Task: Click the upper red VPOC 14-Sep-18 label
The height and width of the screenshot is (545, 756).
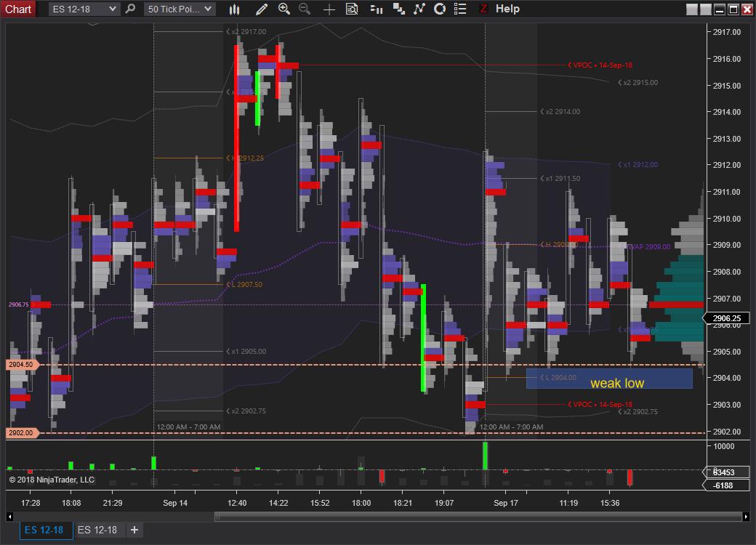Action: click(600, 65)
